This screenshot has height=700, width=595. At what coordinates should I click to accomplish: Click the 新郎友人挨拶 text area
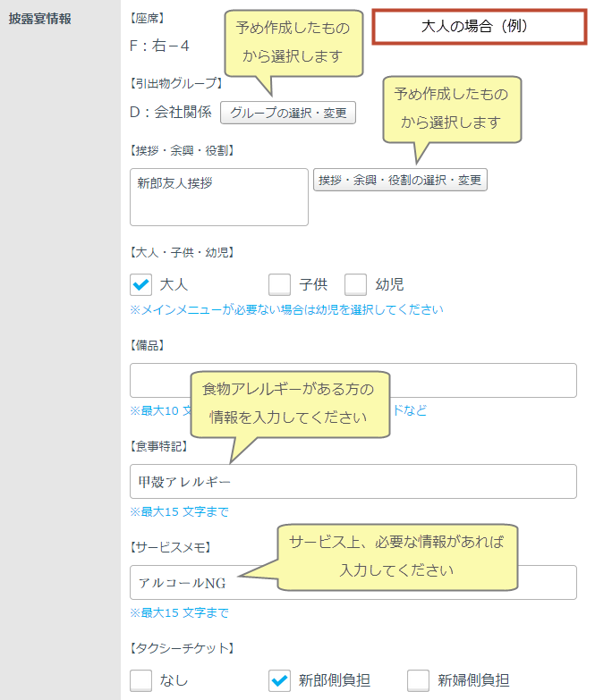[x=218, y=197]
